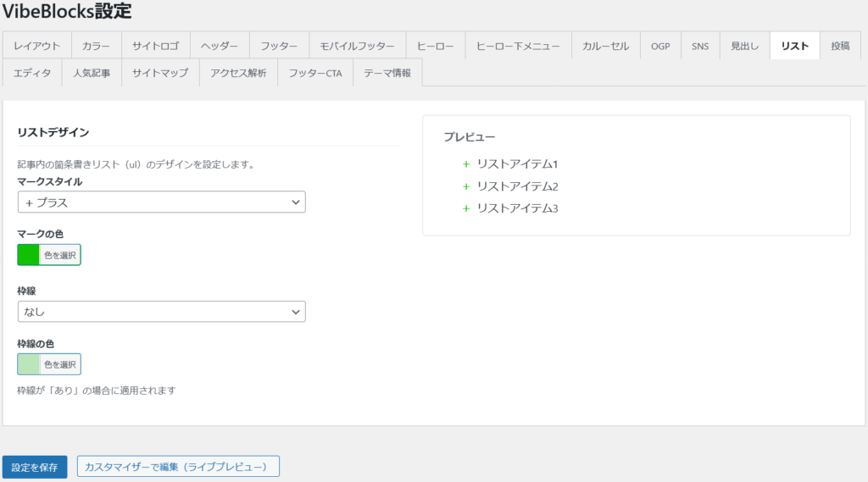Screen dimensions: 868x482
Task: Click 色を選択 button under 枠線の色
Action: pyautogui.click(x=60, y=364)
